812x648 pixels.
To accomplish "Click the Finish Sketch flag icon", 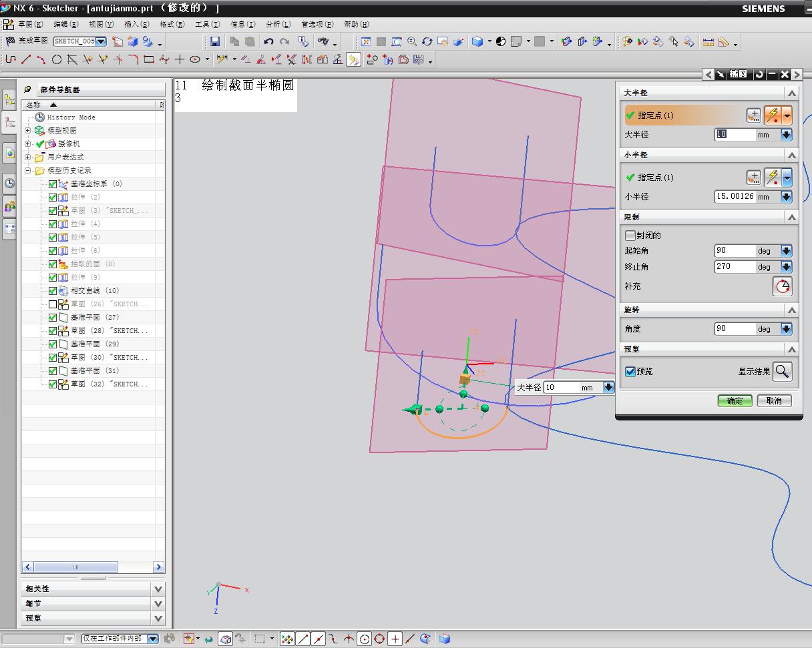I will [9, 41].
